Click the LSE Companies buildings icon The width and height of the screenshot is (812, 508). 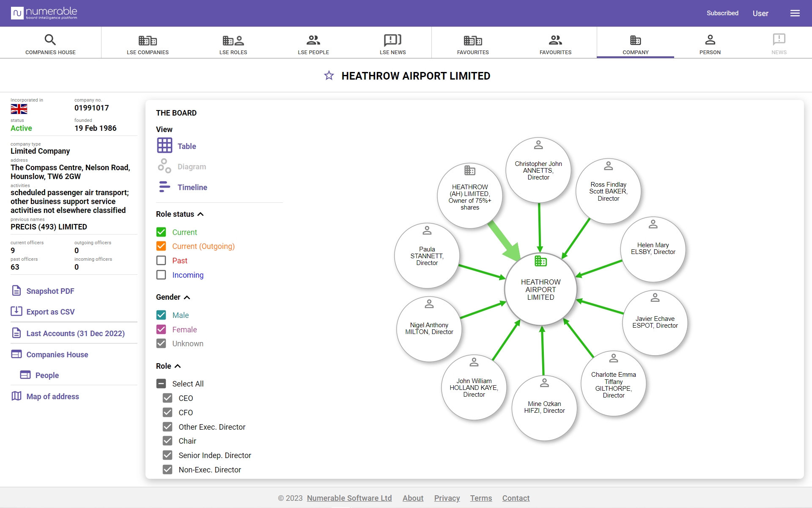coord(148,40)
